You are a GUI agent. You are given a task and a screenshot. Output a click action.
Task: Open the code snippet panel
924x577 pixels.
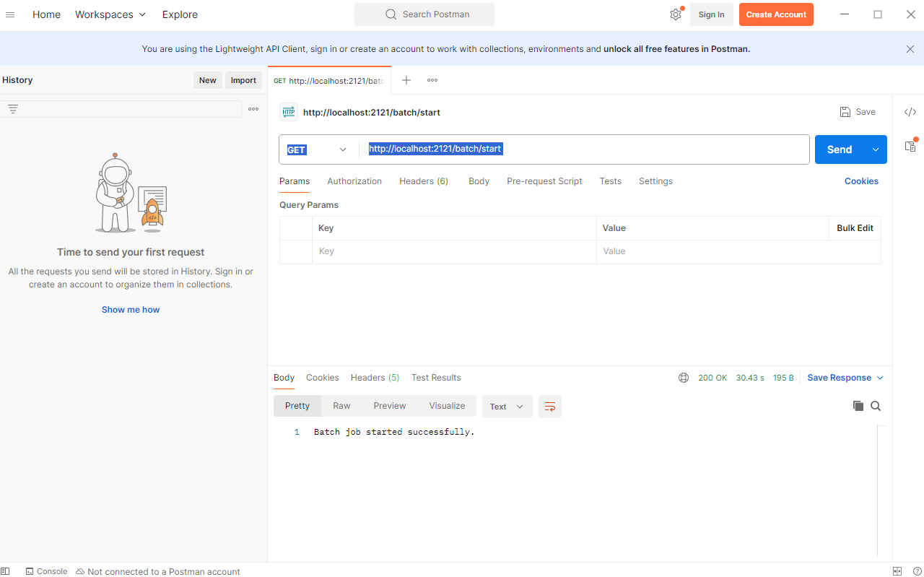click(x=910, y=112)
